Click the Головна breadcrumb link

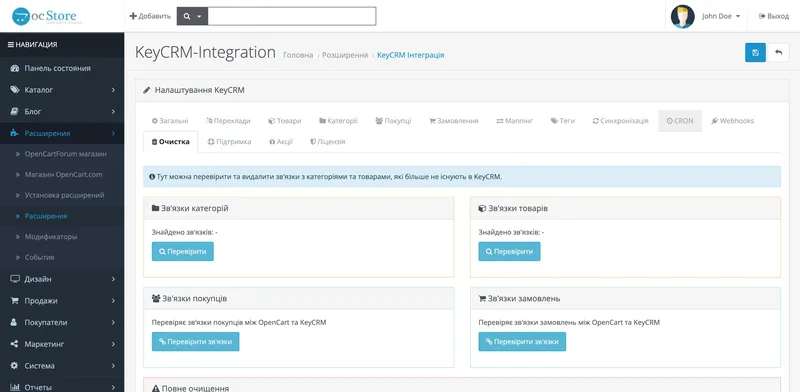(298, 55)
